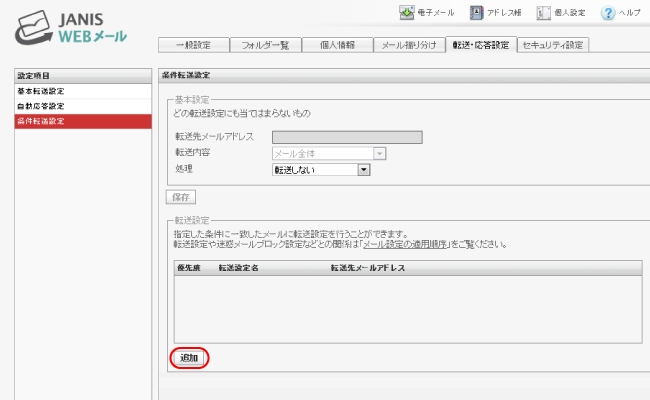Screen dimensions: 650x400
Task: Open the アドレス帳 address book icon
Action: click(476, 12)
